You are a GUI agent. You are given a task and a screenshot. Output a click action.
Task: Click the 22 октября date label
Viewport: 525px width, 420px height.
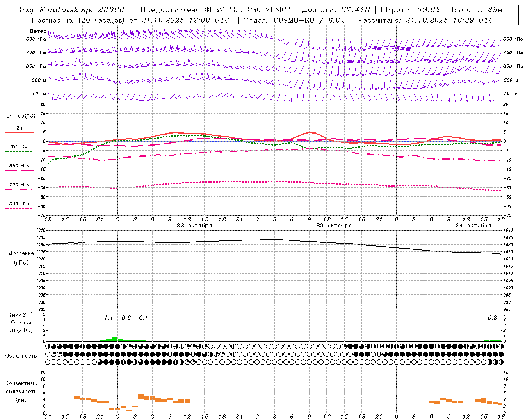click(194, 226)
